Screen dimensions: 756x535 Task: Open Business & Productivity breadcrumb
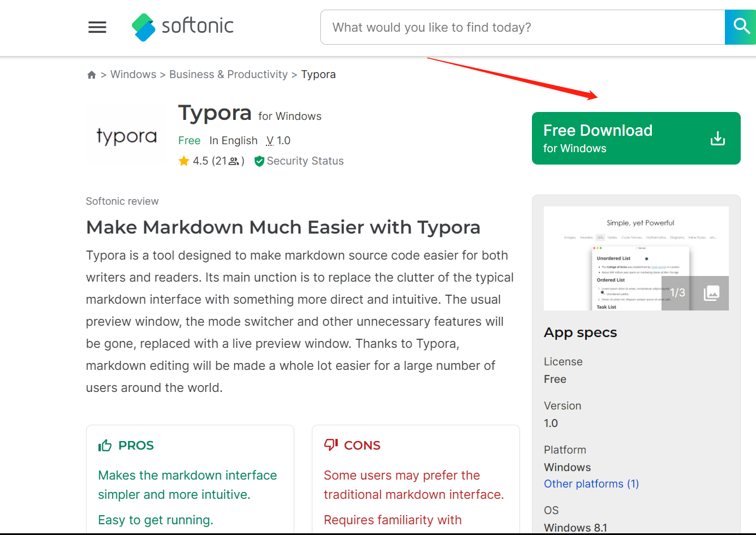(x=229, y=75)
